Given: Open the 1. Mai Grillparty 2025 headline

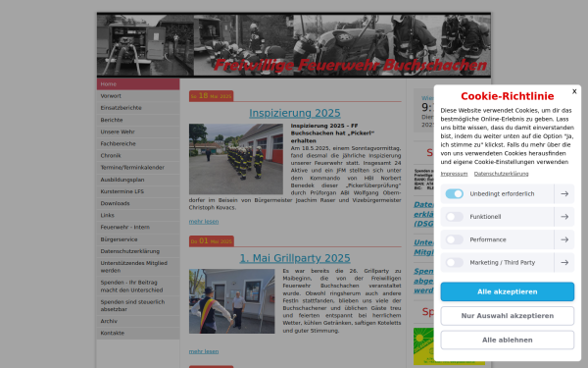Looking at the screenshot, I should (295, 258).
